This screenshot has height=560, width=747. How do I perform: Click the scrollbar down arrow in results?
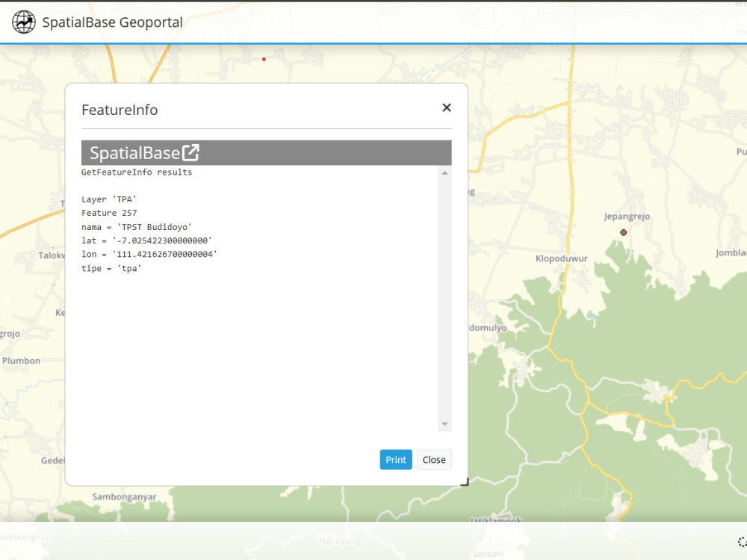(444, 424)
